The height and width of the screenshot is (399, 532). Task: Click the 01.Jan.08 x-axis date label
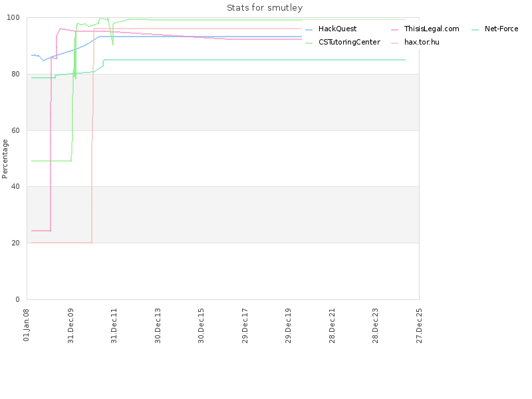(x=27, y=325)
